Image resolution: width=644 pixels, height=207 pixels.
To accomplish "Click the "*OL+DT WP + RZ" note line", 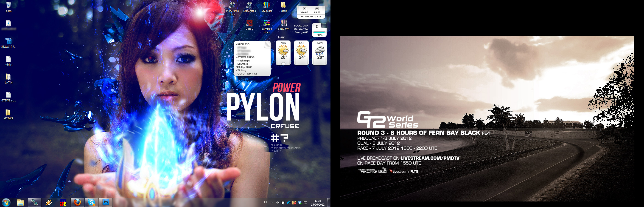I will coord(246,74).
